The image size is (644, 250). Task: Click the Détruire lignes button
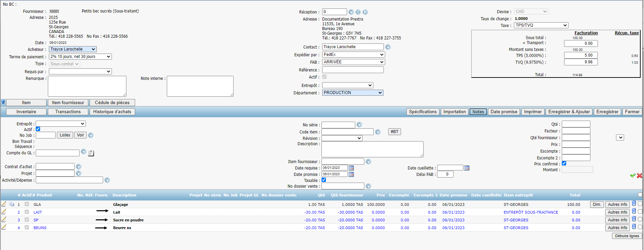[627, 236]
